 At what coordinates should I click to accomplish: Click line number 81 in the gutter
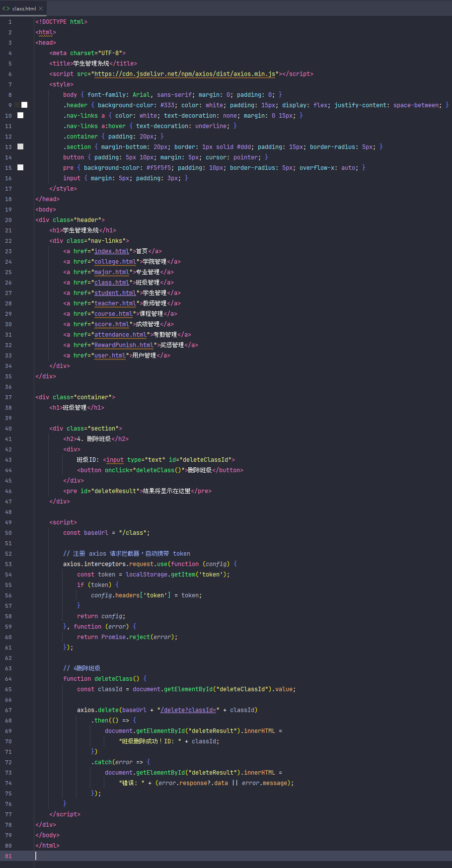pos(8,856)
